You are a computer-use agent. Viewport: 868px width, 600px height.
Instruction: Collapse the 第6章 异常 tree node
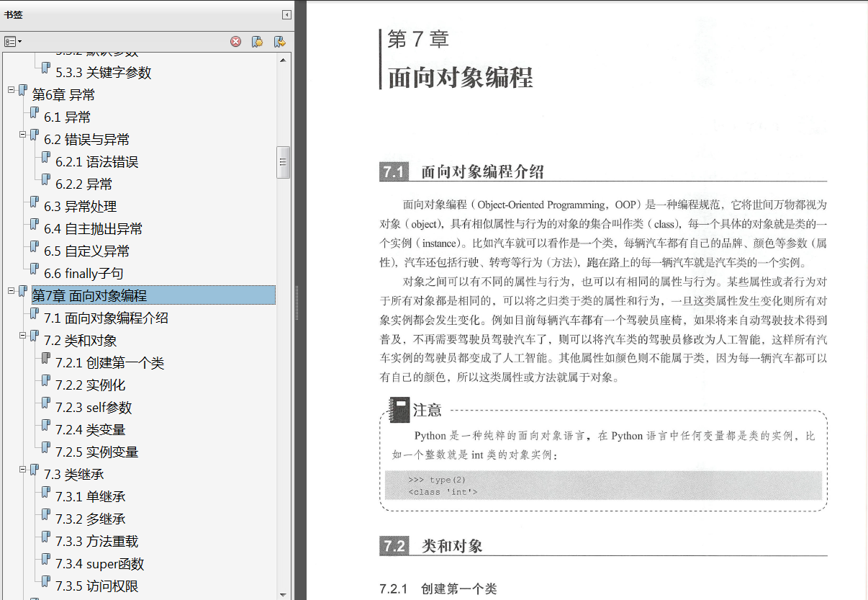12,89
